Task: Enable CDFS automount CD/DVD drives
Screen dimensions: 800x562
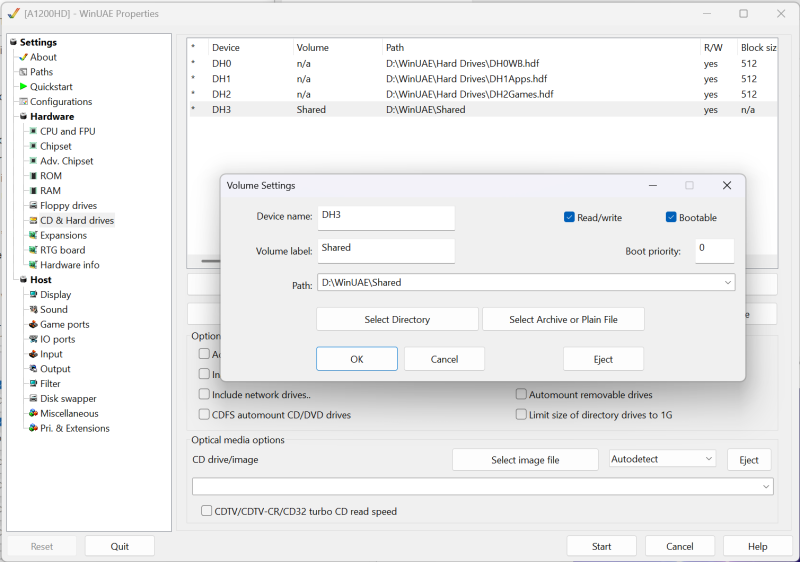Action: [204, 415]
